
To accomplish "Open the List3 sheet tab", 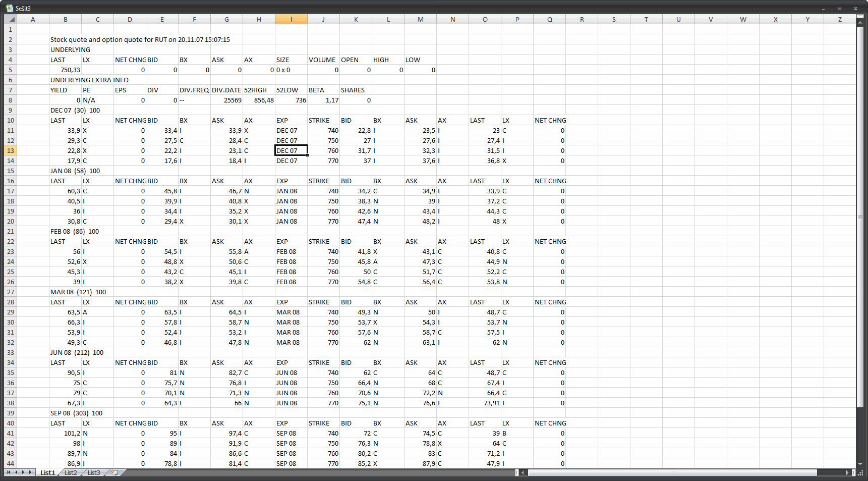I will point(94,472).
